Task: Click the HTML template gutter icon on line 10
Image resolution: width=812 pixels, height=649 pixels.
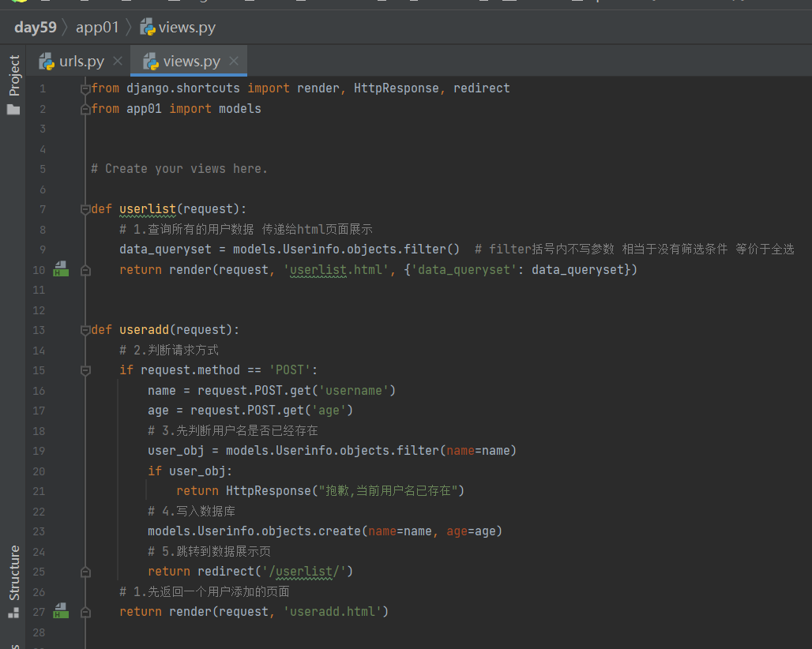Action: pyautogui.click(x=61, y=269)
